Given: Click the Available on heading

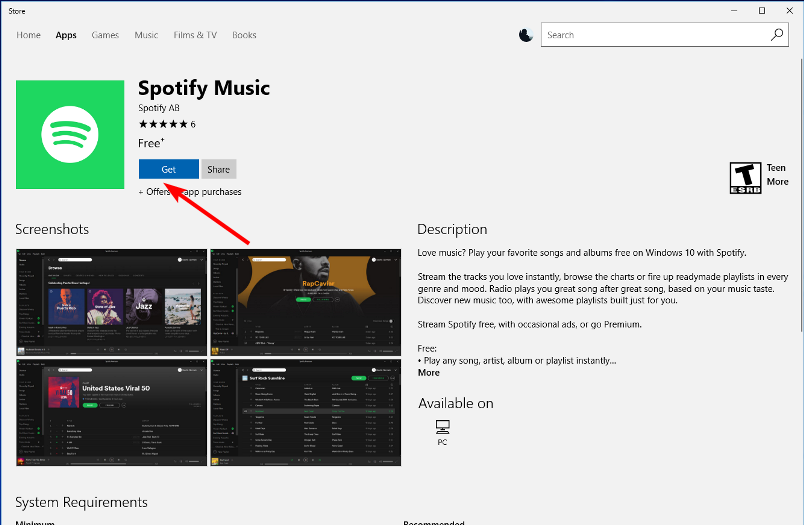Looking at the screenshot, I should (x=456, y=403).
